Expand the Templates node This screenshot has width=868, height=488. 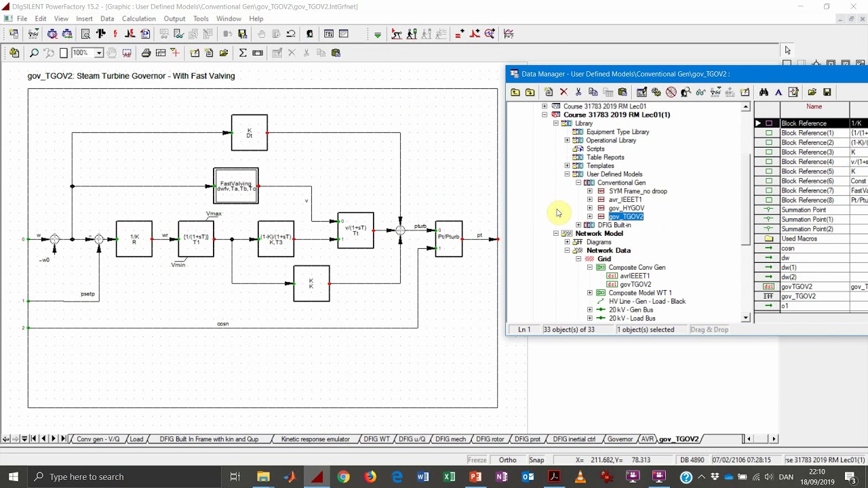[x=567, y=165]
